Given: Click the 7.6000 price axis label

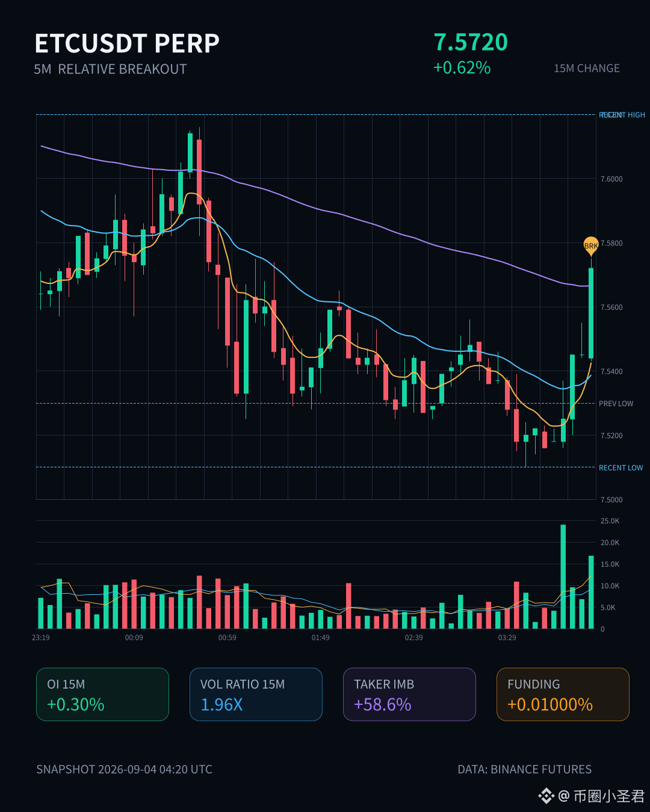Looking at the screenshot, I should point(611,179).
